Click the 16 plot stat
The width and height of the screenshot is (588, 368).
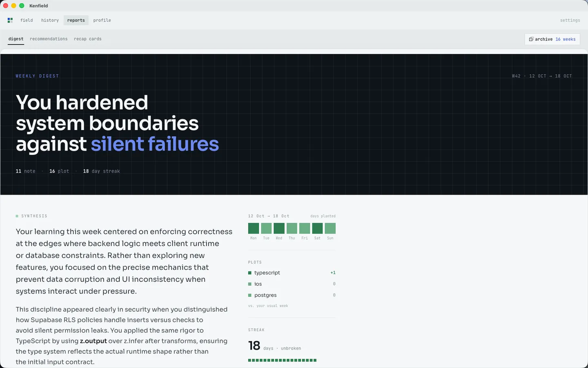(x=59, y=171)
